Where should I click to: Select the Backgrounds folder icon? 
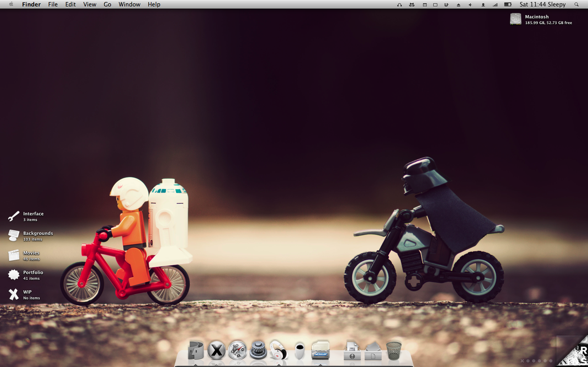pos(13,236)
